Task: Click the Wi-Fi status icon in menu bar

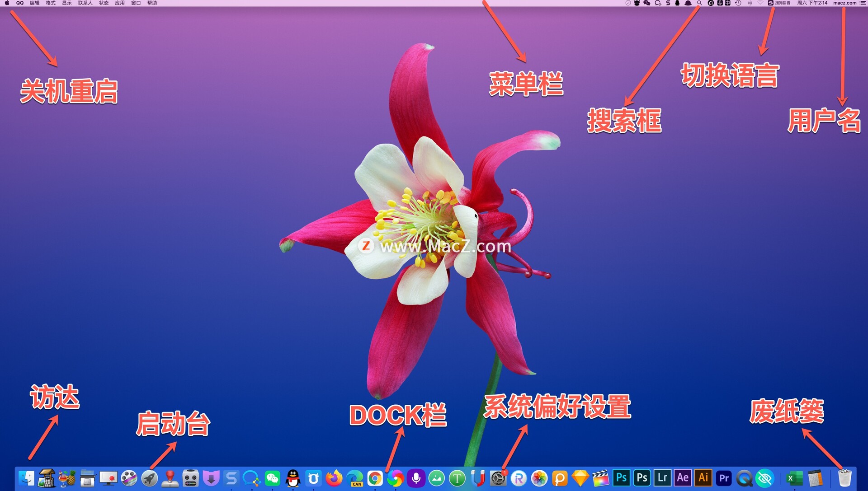Action: 760,3
